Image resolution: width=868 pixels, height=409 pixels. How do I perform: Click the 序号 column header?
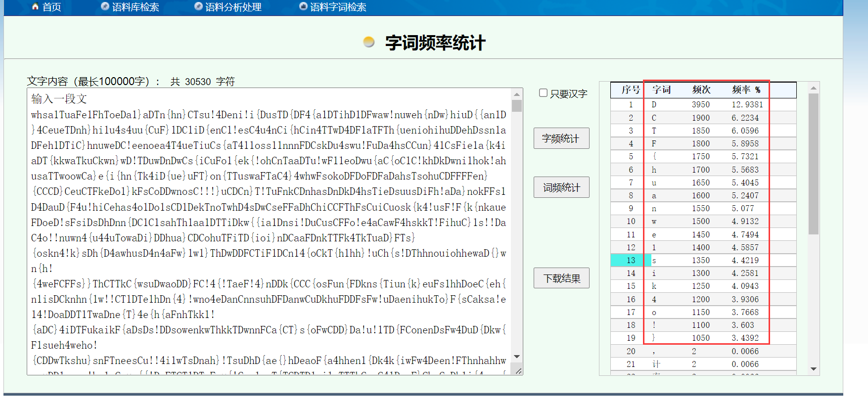(x=631, y=90)
